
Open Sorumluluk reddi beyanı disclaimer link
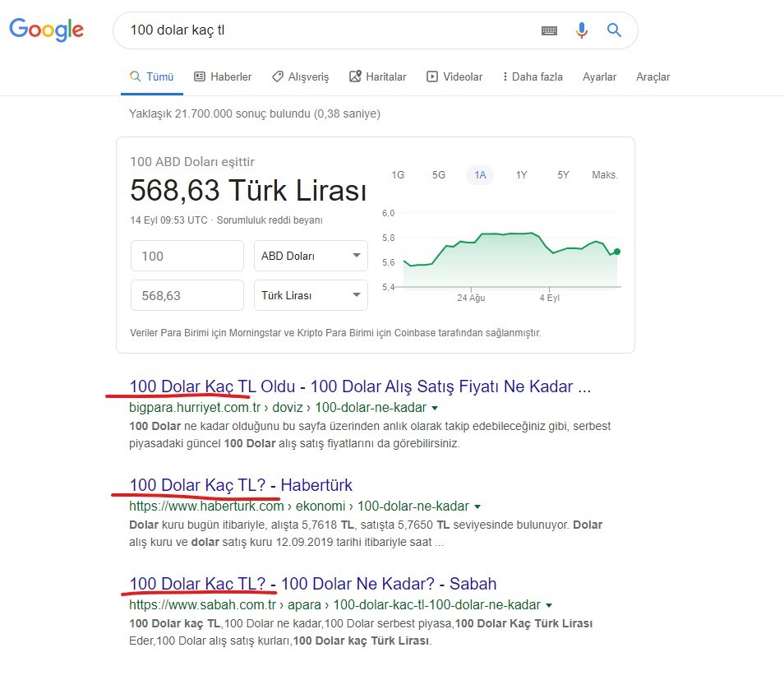click(270, 220)
